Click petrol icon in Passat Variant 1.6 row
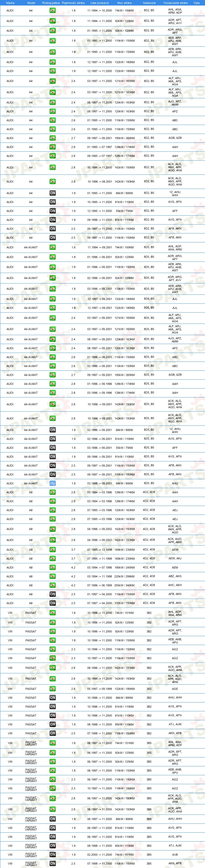Image resolution: width=205 pixels, height=868 pixels. point(53,743)
